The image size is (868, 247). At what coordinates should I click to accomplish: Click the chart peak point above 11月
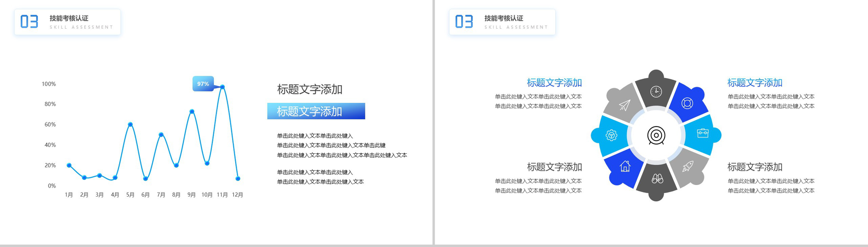pyautogui.click(x=223, y=87)
